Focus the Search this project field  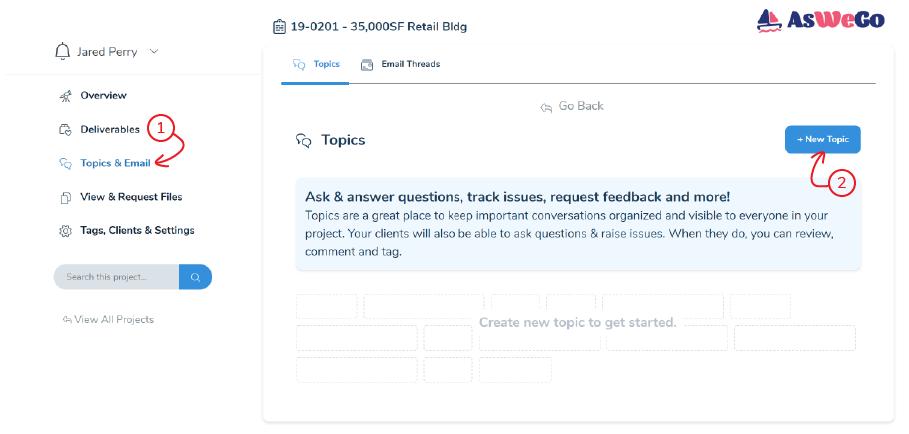click(116, 277)
